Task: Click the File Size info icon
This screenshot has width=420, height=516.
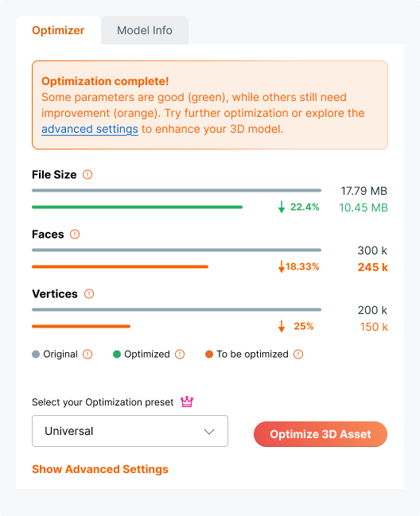Action: click(x=87, y=174)
